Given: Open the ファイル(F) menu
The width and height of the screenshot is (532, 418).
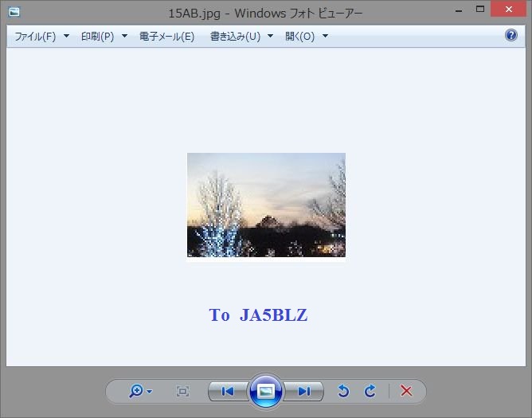Looking at the screenshot, I should tap(35, 37).
